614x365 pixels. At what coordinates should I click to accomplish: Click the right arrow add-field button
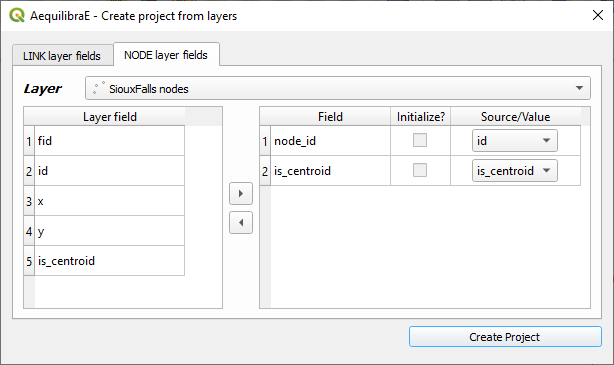pos(241,193)
